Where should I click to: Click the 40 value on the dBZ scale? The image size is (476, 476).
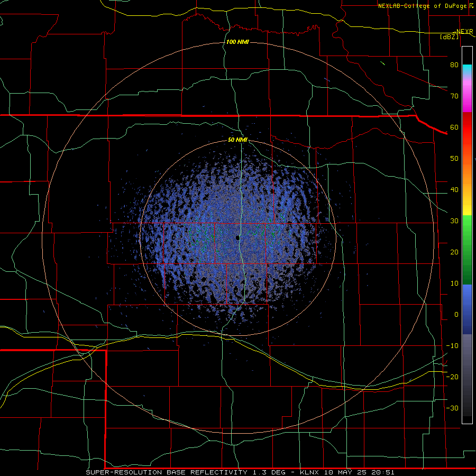pyautogui.click(x=454, y=190)
